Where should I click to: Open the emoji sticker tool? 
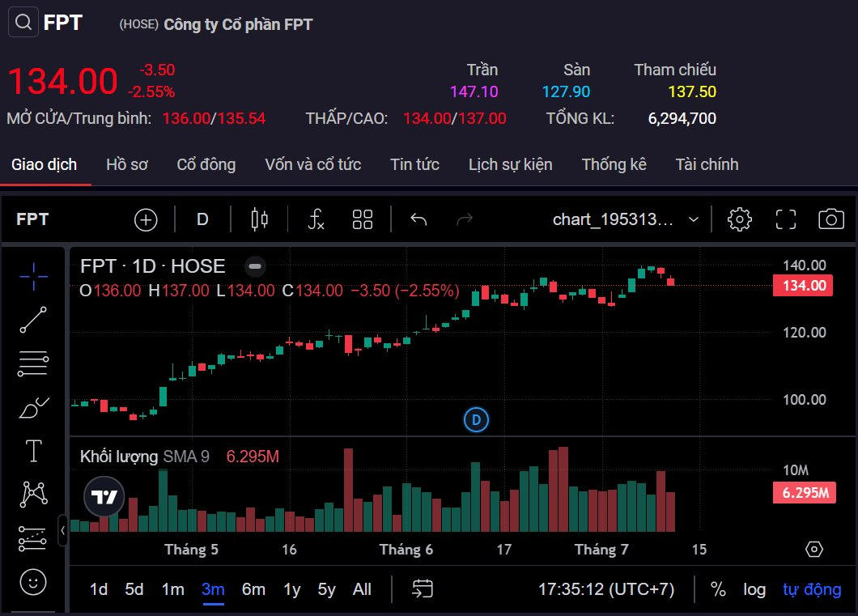pyautogui.click(x=32, y=582)
